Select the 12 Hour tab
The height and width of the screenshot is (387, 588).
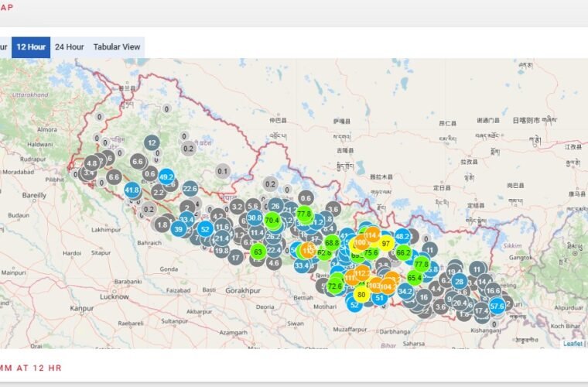[31, 47]
